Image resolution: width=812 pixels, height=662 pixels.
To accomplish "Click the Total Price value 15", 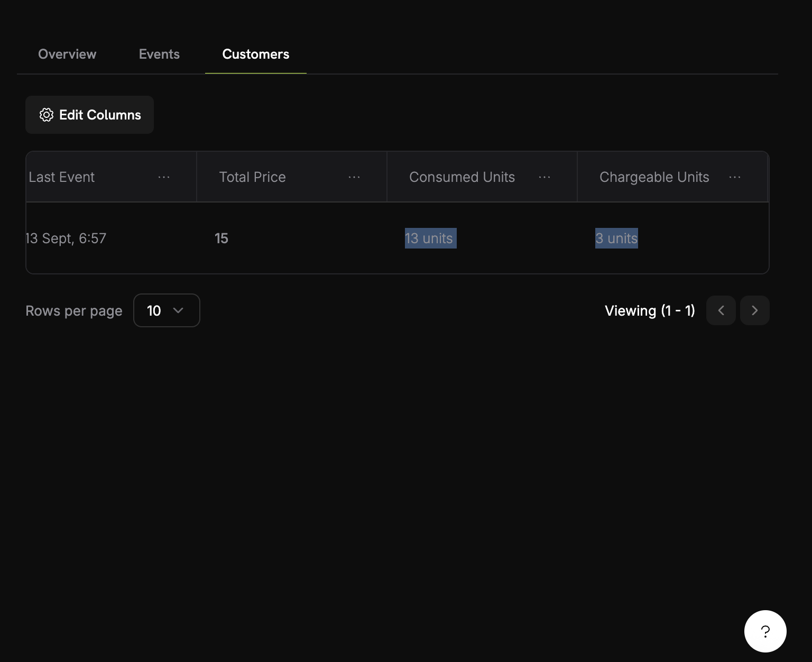I will [222, 238].
